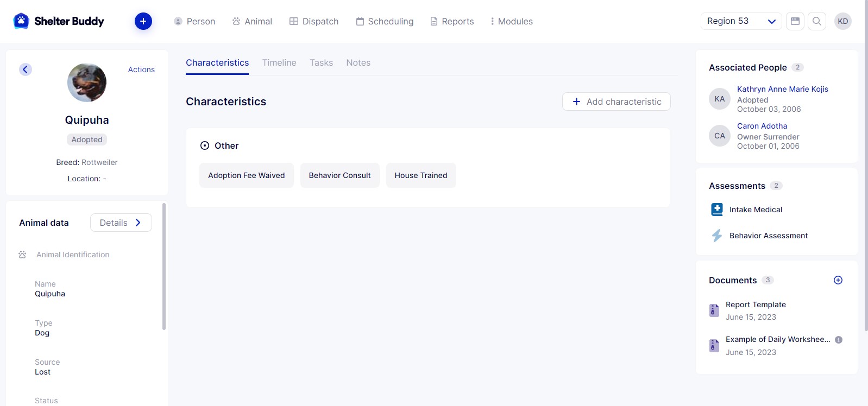The image size is (868, 406).
Task: Open the Modules menu
Action: (511, 21)
